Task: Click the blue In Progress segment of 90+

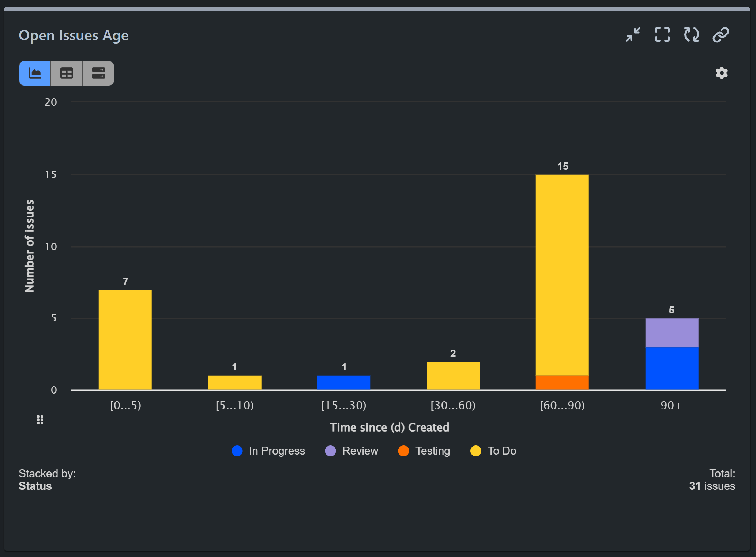Action: coord(672,369)
